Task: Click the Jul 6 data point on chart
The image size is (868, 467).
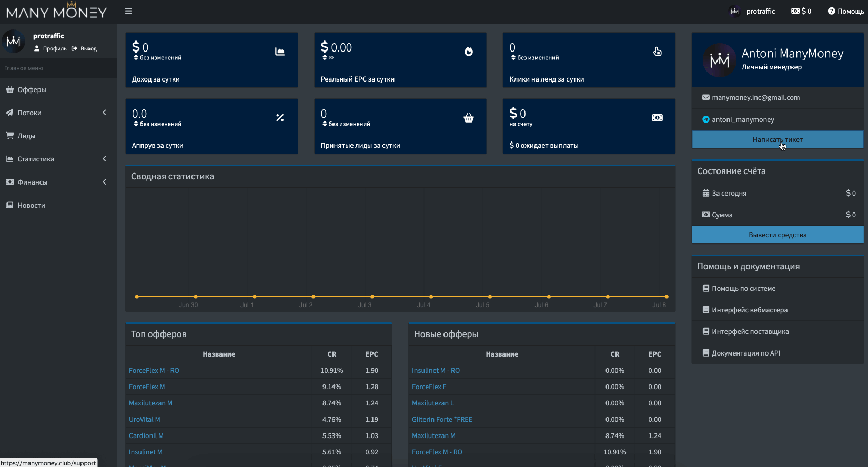Action: (549, 297)
